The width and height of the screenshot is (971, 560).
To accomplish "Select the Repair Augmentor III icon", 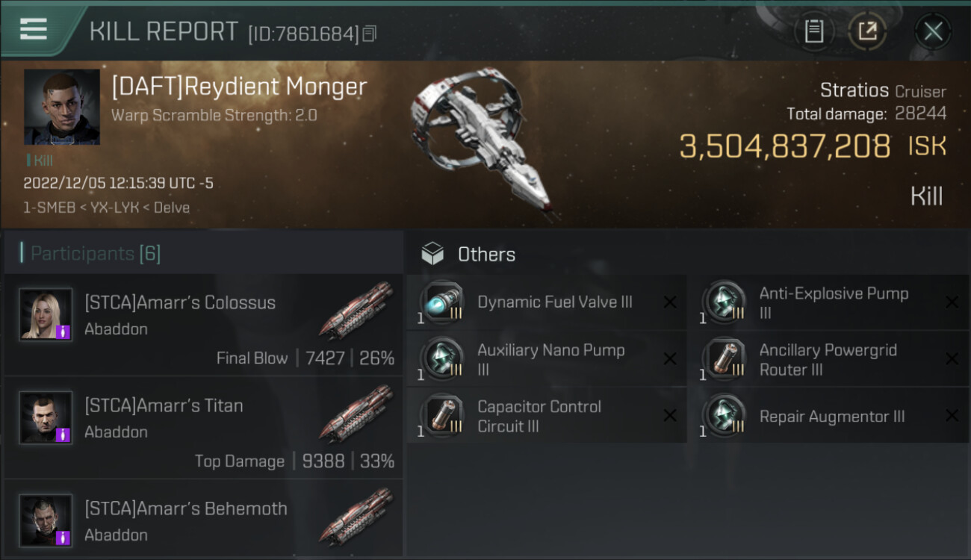I will pyautogui.click(x=724, y=416).
